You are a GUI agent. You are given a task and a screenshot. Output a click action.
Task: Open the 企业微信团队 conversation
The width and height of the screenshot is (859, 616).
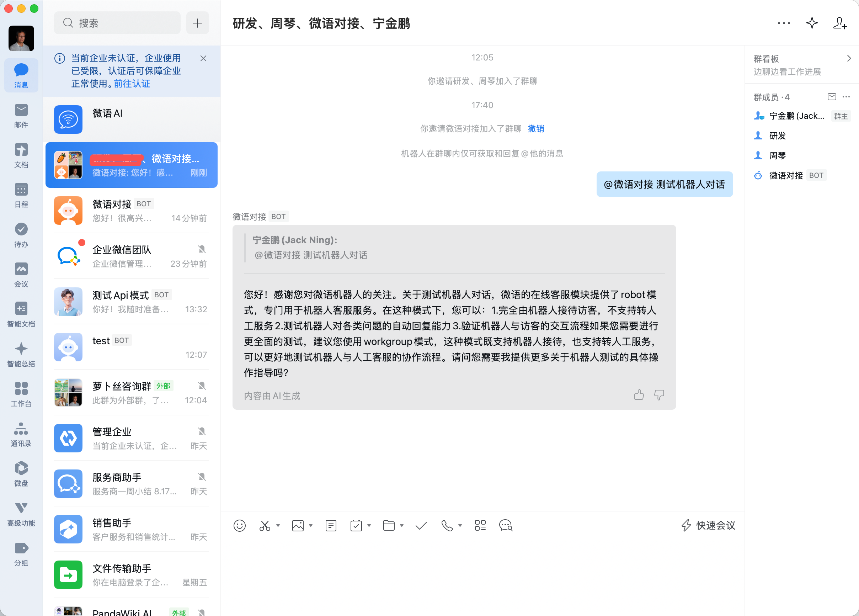132,256
